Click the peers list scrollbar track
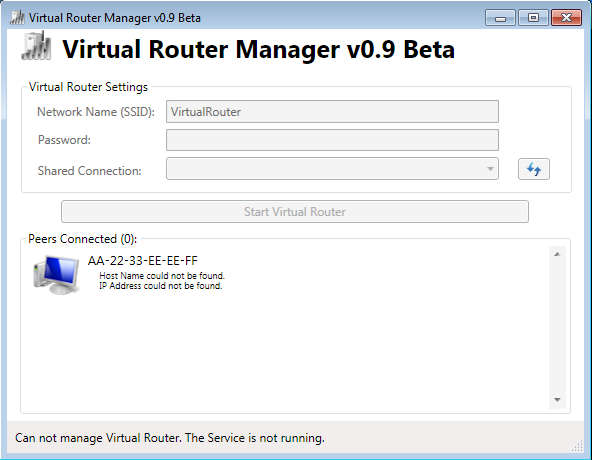 pyautogui.click(x=557, y=327)
